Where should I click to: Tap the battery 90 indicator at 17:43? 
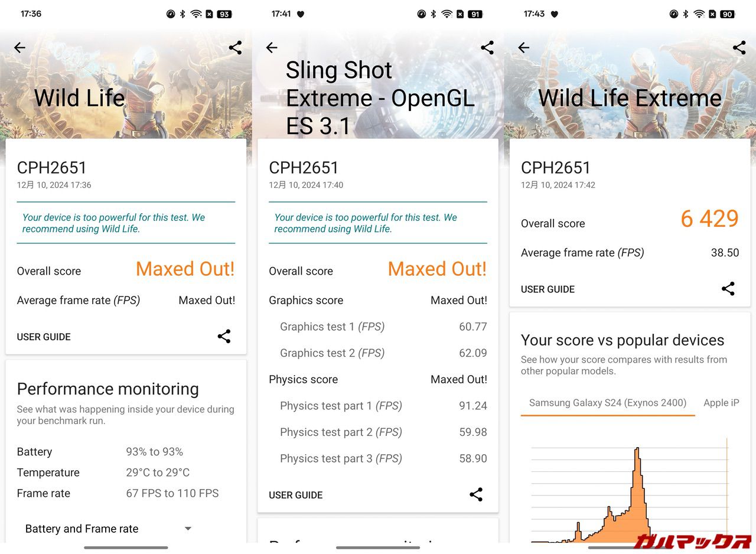pos(727,14)
